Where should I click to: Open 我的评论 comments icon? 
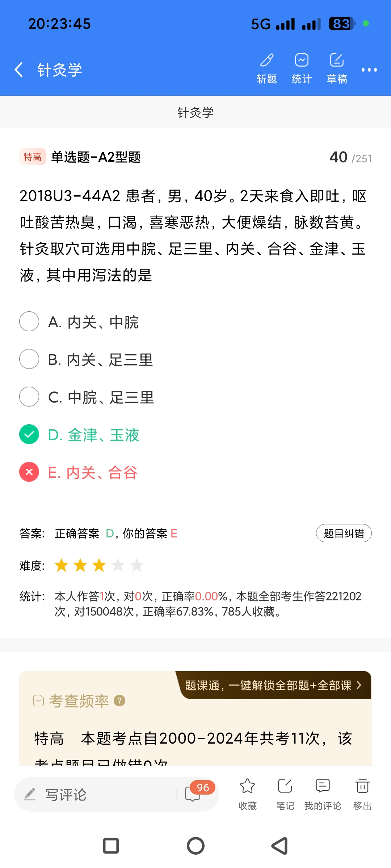(323, 793)
